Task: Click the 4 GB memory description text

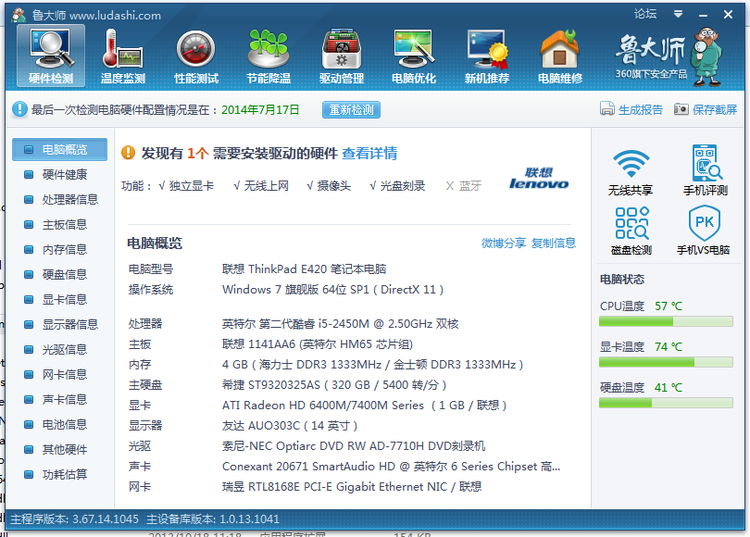Action: 373,365
